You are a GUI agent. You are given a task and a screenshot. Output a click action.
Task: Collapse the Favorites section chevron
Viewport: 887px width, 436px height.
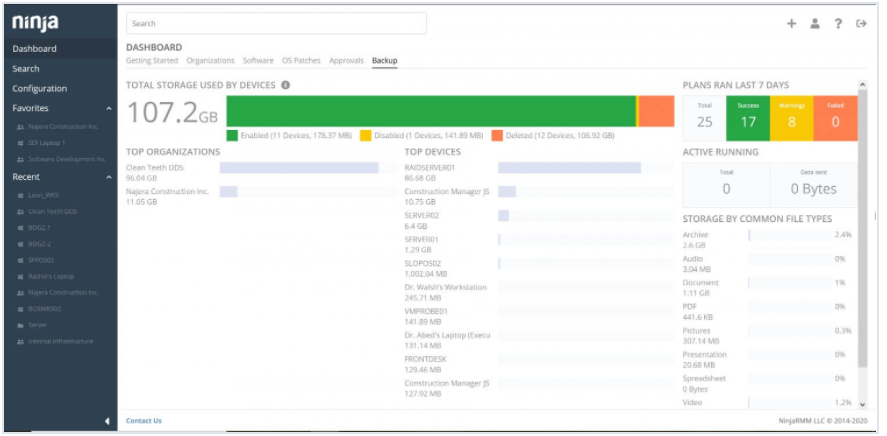tap(108, 108)
